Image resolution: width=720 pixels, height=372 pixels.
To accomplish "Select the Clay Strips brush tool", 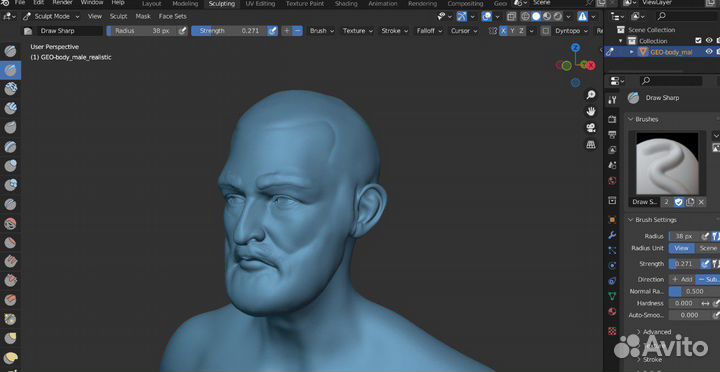I will point(10,108).
